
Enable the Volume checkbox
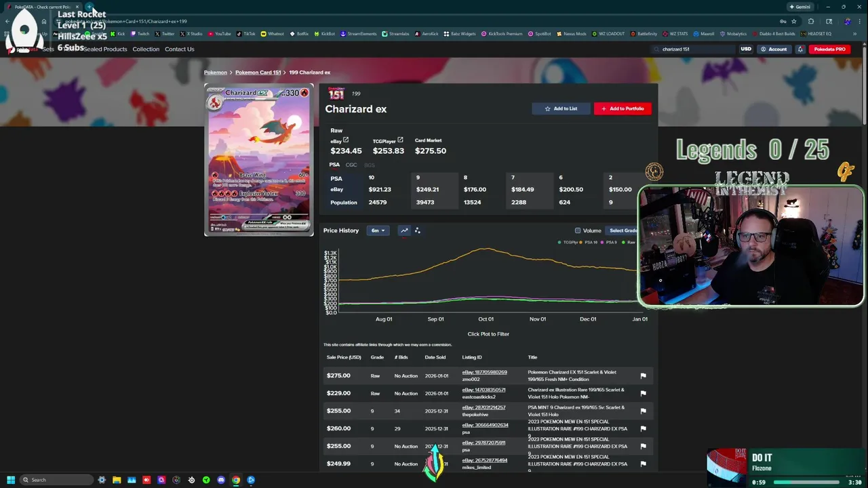(x=578, y=230)
